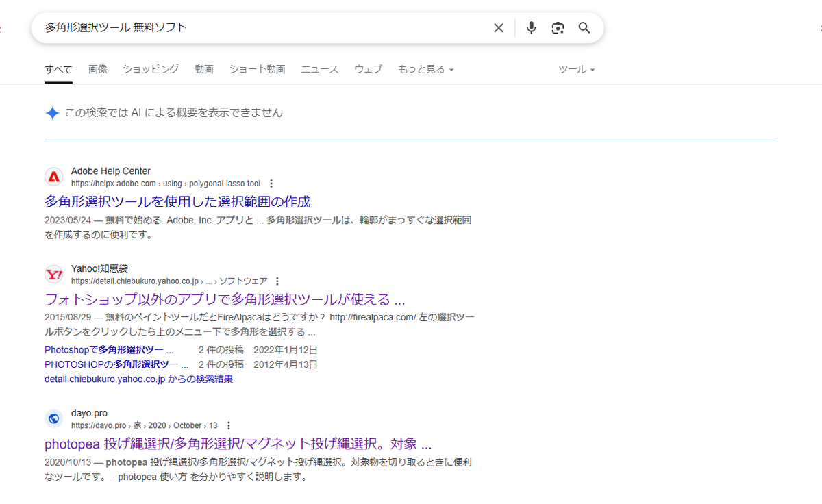Open フォトショップ以外のアプリで多角形選択ツールが使える result
This screenshot has width=822, height=504.
tap(225, 300)
